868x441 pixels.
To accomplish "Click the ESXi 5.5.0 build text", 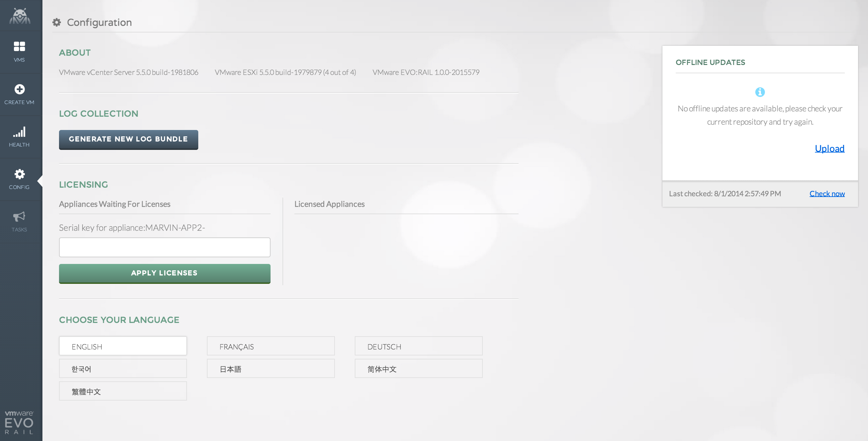I will click(285, 72).
